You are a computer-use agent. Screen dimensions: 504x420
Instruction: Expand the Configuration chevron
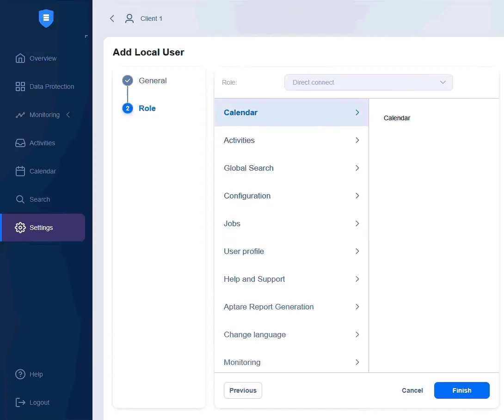[x=357, y=196]
